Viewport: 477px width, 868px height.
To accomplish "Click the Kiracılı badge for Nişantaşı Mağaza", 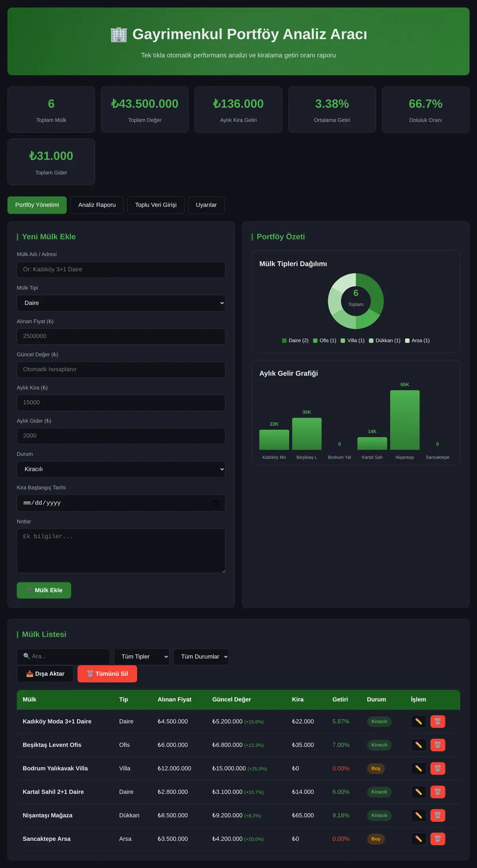I will [379, 815].
